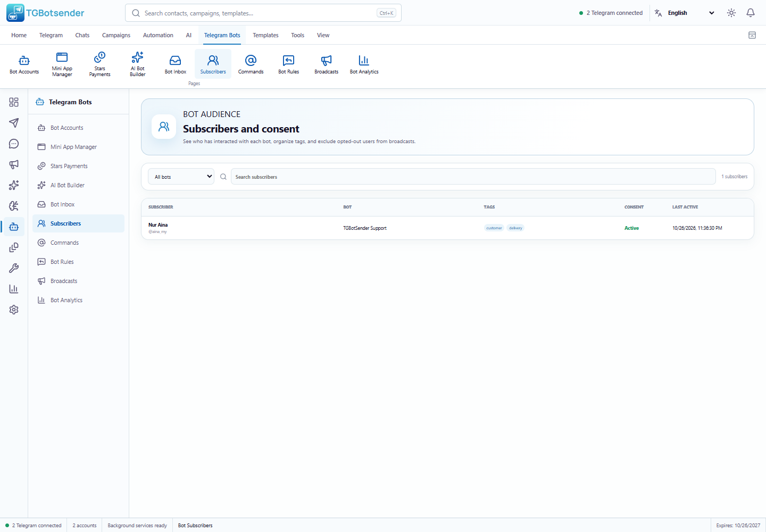The width and height of the screenshot is (766, 532).
Task: Switch to the Home tab
Action: tap(19, 35)
